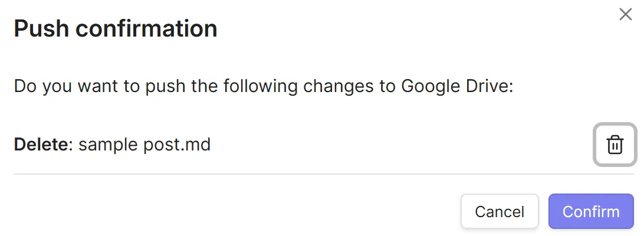Click the word "changes" in the prompt

click(x=341, y=86)
